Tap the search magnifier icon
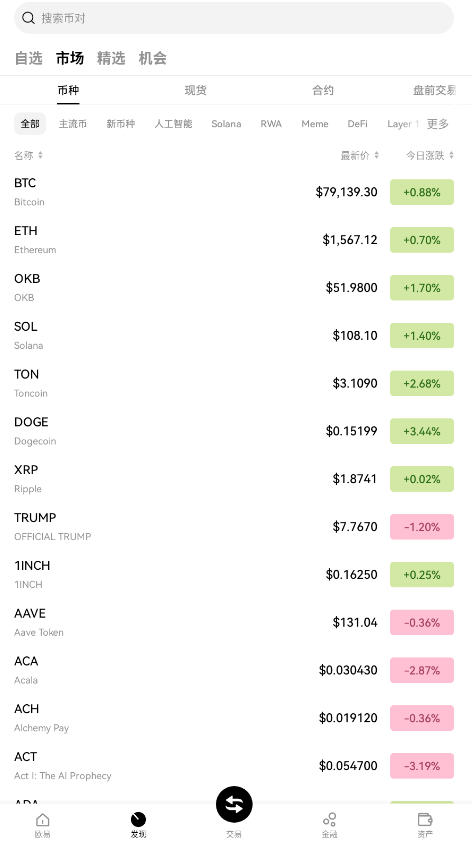This screenshot has width=472, height=842. click(x=28, y=18)
